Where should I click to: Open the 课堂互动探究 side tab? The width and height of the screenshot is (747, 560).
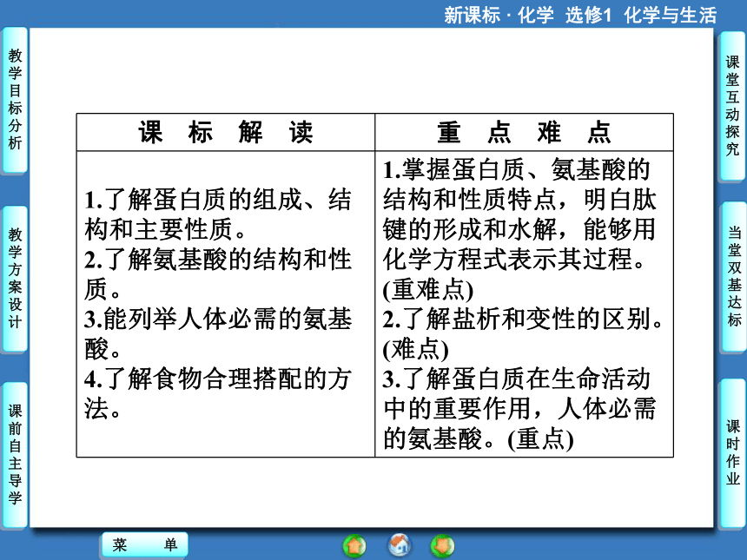(x=733, y=106)
